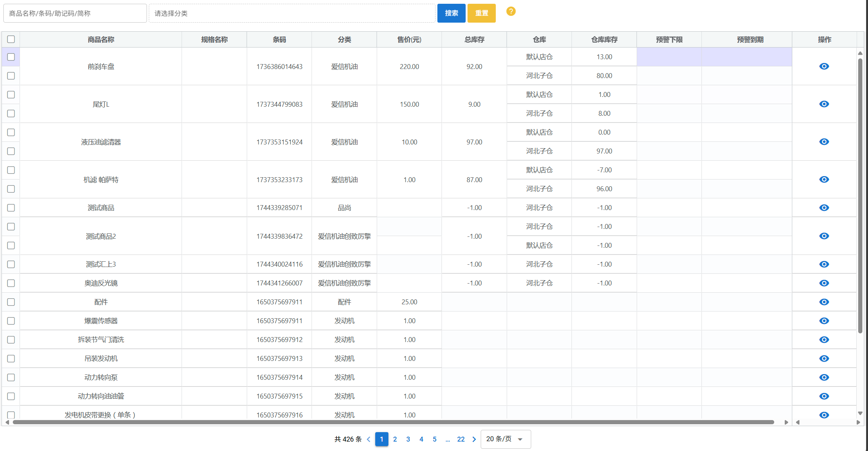Click the 品尚 category cell

[344, 208]
